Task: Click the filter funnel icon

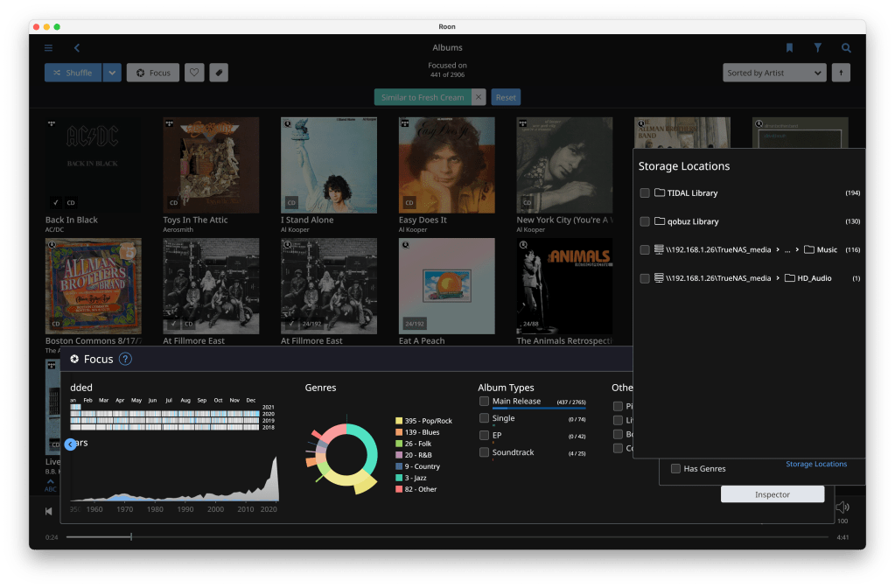Action: pos(817,48)
